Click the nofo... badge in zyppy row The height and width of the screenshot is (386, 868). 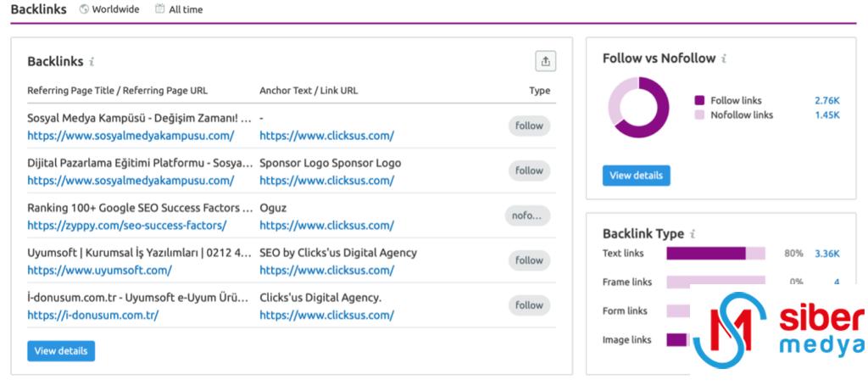pyautogui.click(x=527, y=216)
